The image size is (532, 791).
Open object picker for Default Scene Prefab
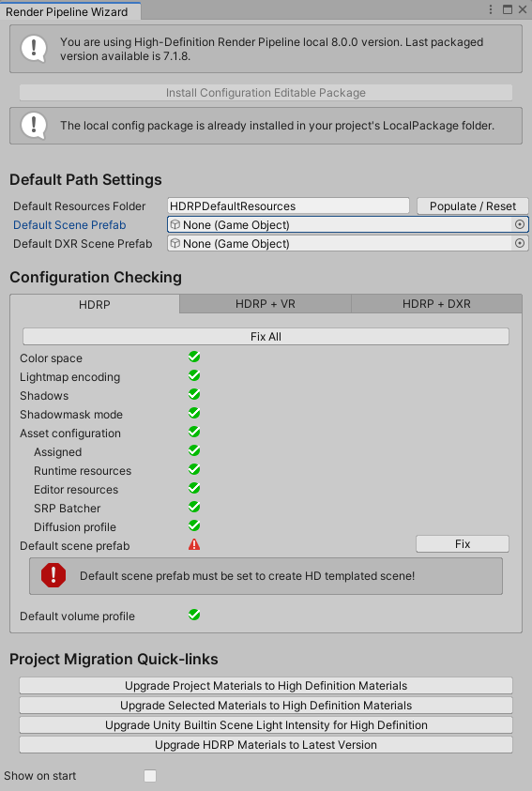pos(520,224)
